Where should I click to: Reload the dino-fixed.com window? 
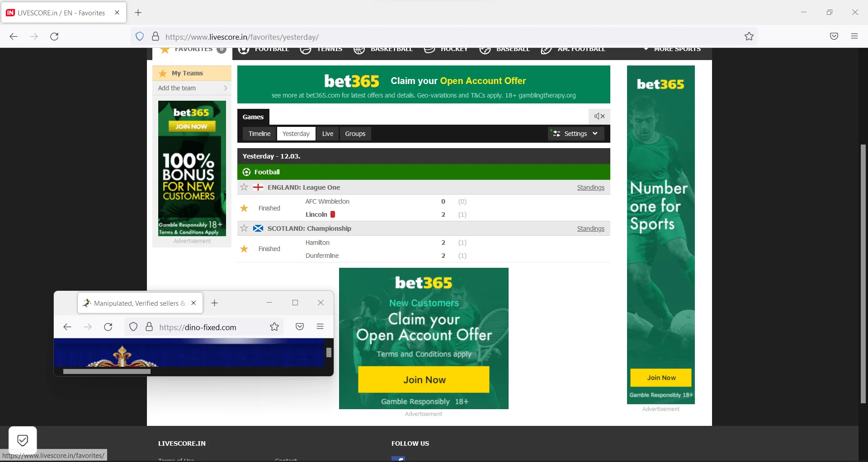[108, 327]
